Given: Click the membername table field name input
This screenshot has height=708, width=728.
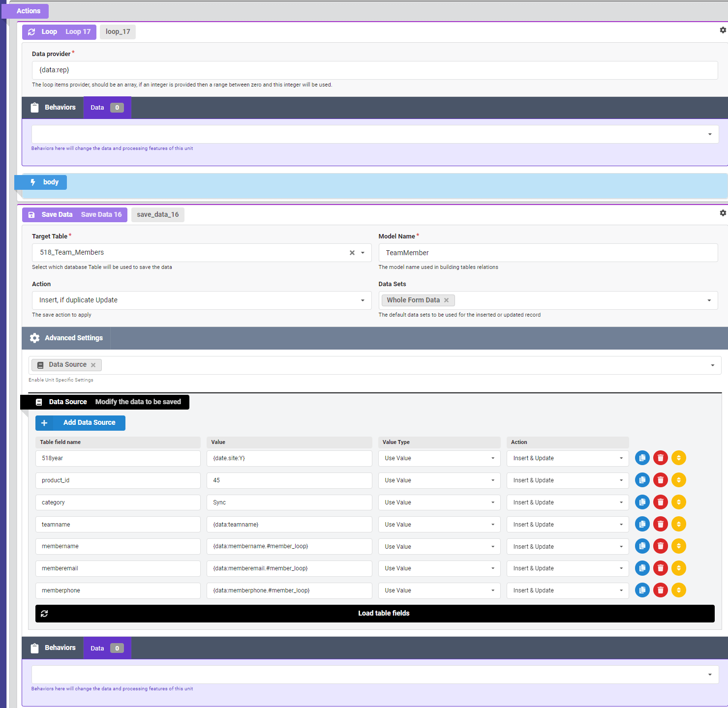Looking at the screenshot, I should (x=118, y=547).
